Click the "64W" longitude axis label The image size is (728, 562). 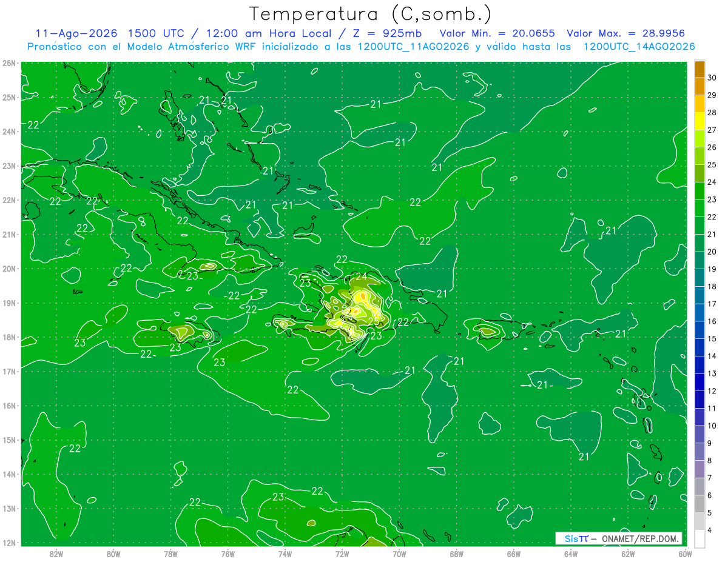click(x=571, y=554)
